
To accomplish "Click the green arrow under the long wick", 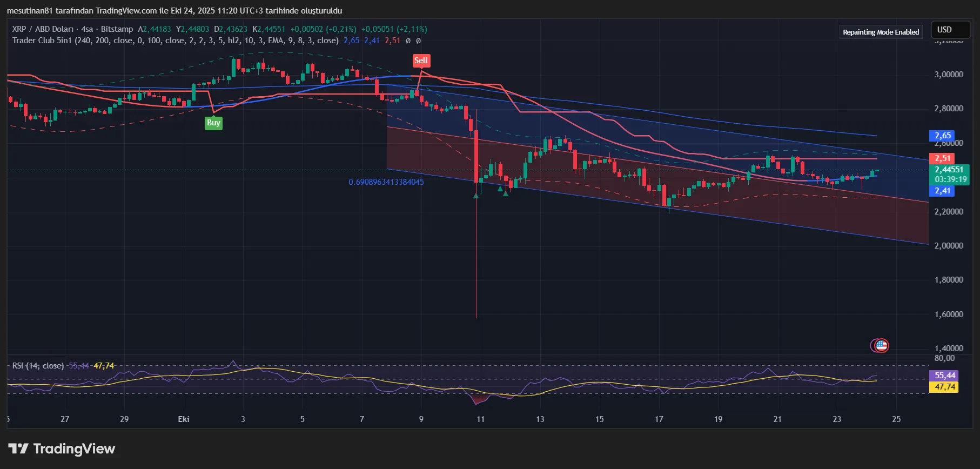I will click(x=476, y=196).
